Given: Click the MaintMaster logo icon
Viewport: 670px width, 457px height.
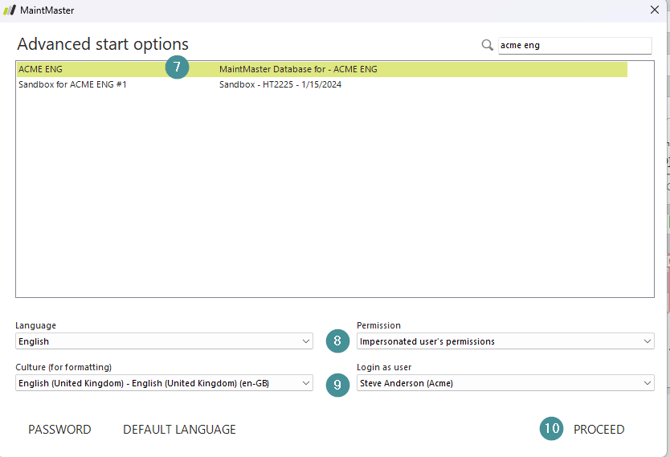Looking at the screenshot, I should [9, 10].
